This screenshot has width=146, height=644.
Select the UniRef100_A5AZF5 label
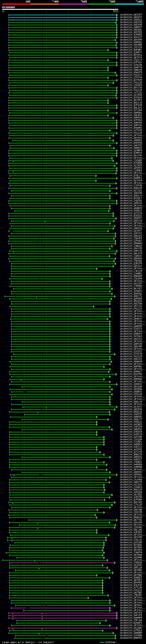131,72
